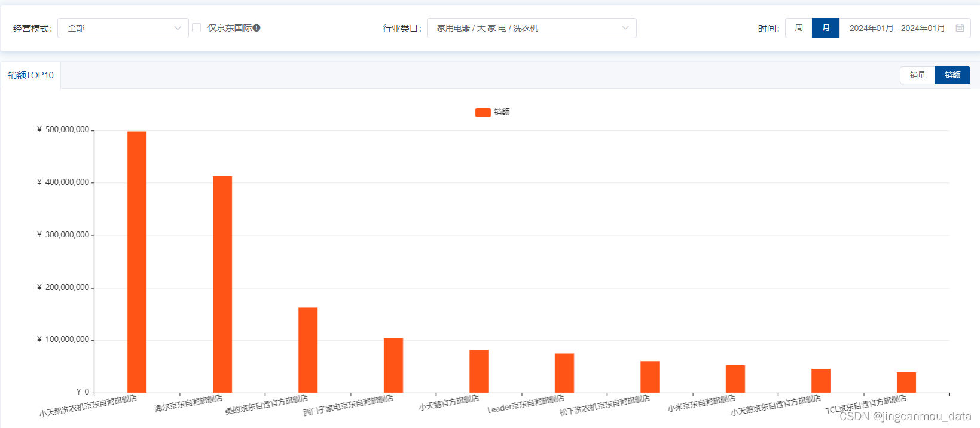Click the 海尔京东自营旗舰店 bar
This screenshot has width=980, height=428.
[x=222, y=285]
